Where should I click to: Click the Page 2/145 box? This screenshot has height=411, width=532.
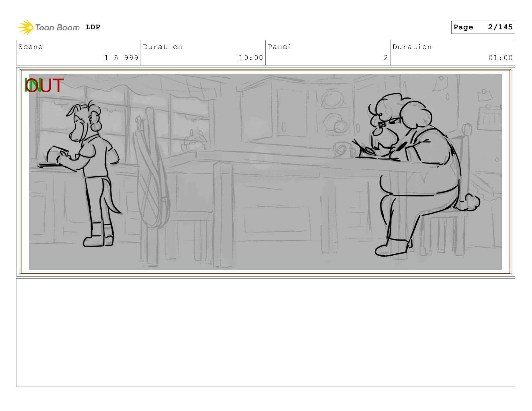pyautogui.click(x=483, y=27)
